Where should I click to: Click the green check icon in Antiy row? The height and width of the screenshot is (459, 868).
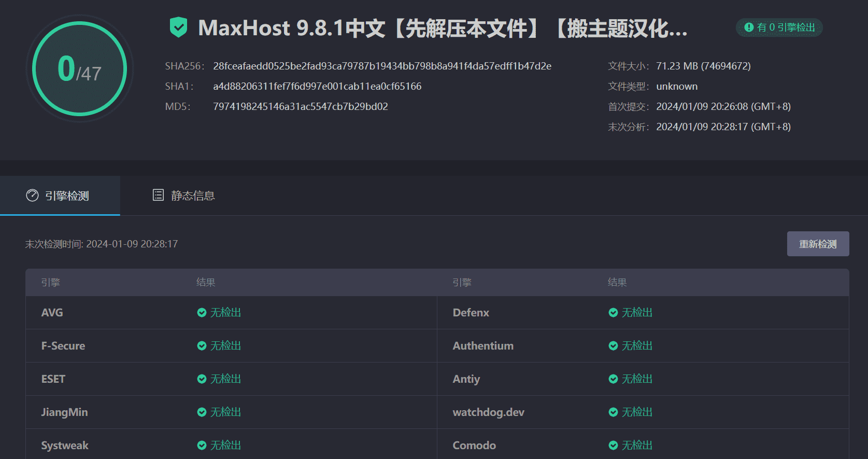[613, 379]
